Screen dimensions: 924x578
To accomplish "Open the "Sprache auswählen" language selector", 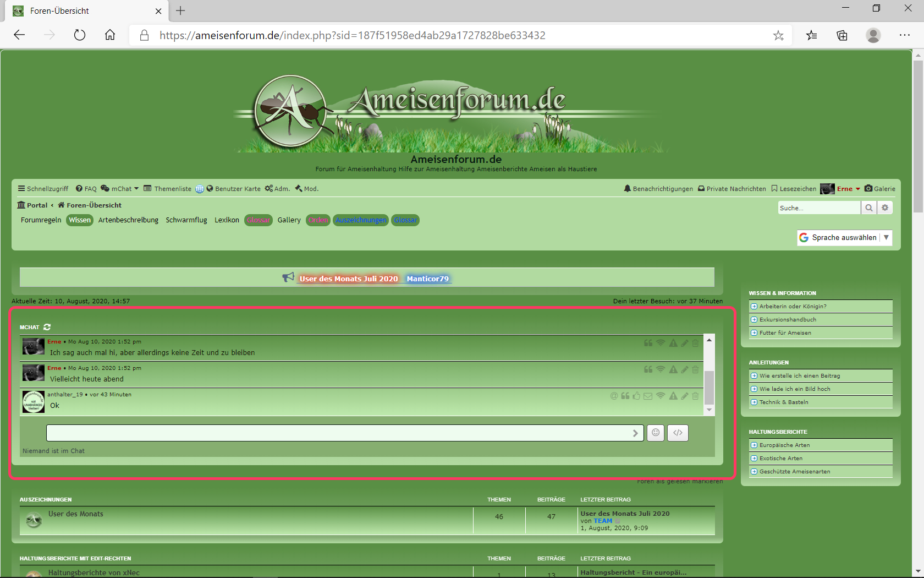I will tap(844, 238).
